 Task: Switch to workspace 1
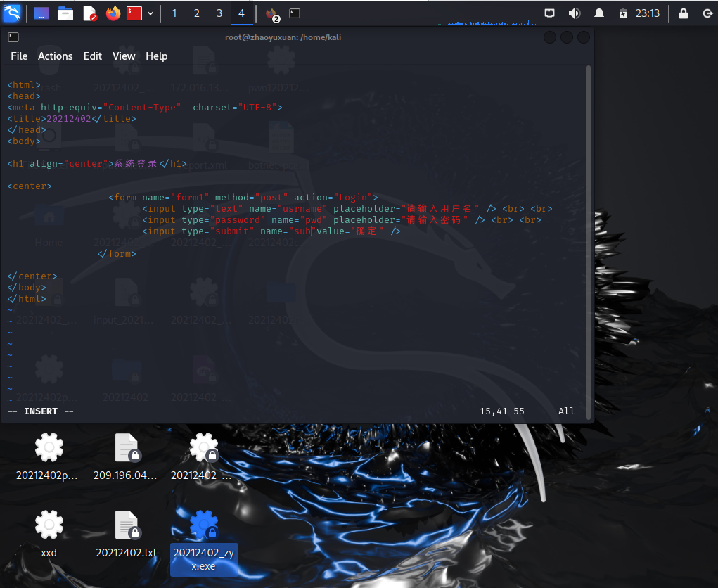pos(174,14)
